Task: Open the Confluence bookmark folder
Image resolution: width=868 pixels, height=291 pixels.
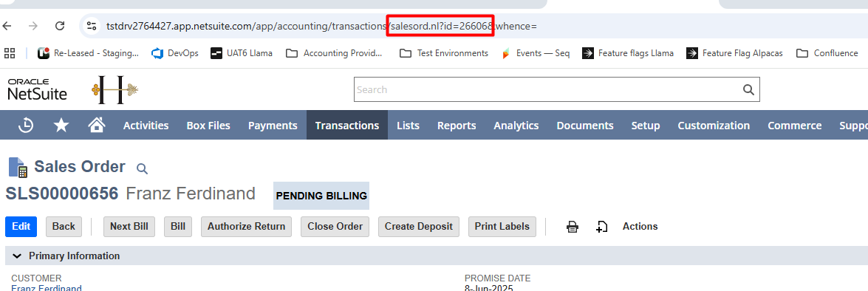Action: (827, 53)
